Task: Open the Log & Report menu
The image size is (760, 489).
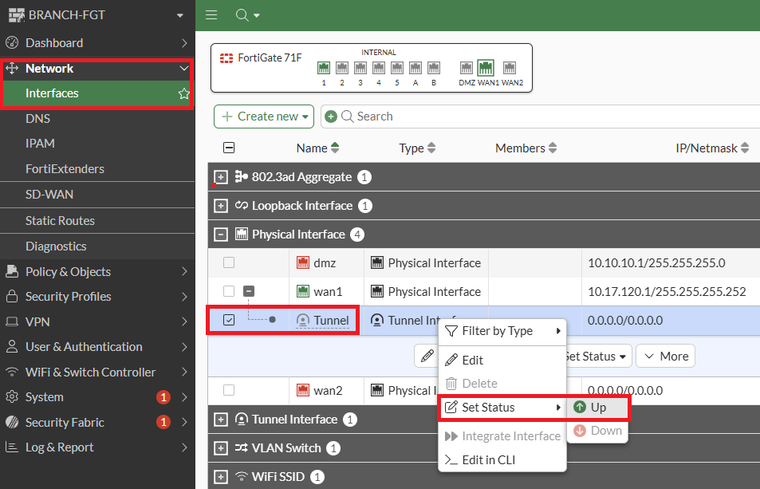Action: [97, 447]
